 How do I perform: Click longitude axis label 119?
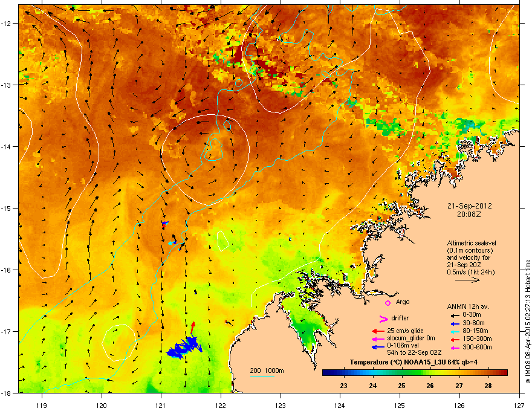(42, 405)
